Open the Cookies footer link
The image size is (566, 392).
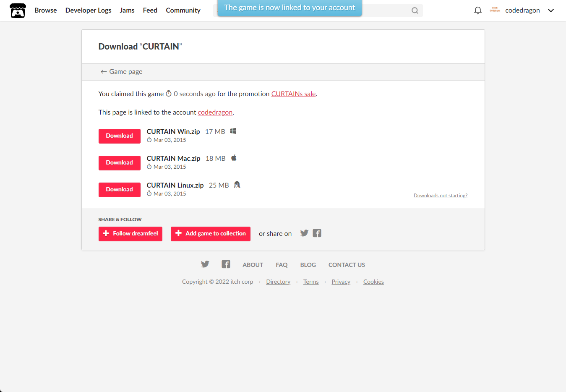click(373, 282)
